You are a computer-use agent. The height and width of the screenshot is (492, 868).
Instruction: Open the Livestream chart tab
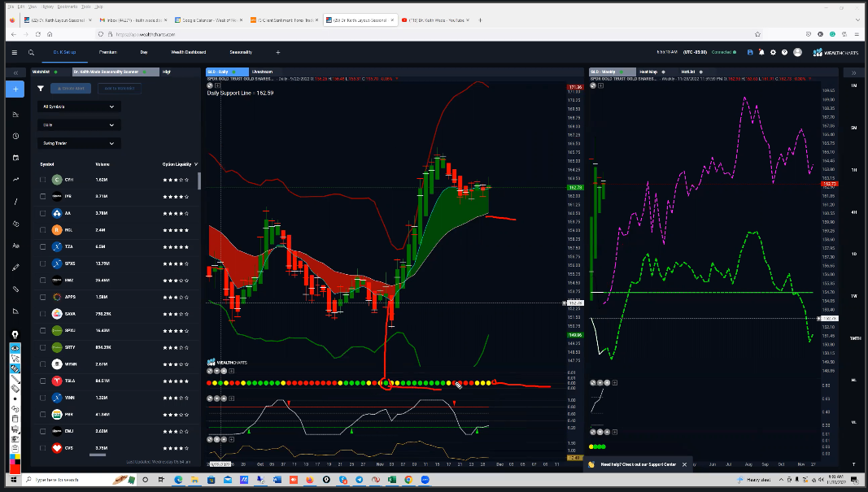point(263,72)
